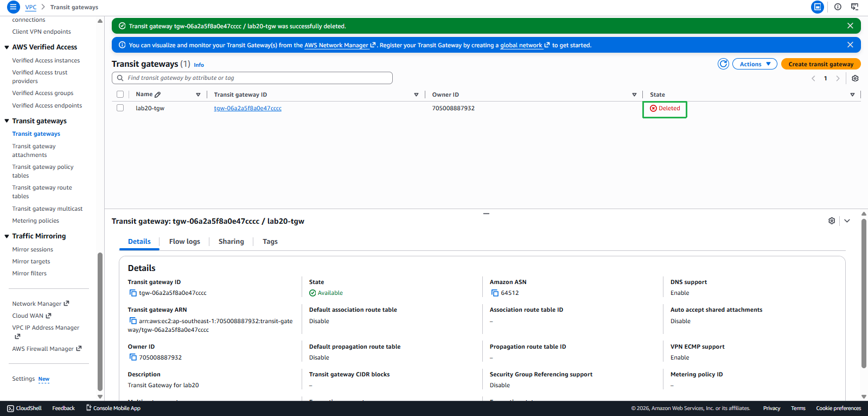Screen dimensions: 868x416
Task: Click the split panel resize handle
Action: (x=486, y=213)
